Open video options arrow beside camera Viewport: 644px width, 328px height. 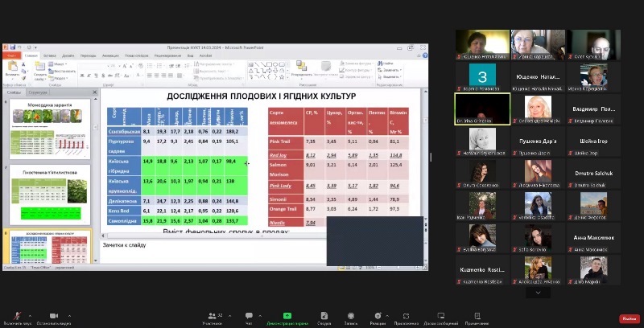point(69,316)
